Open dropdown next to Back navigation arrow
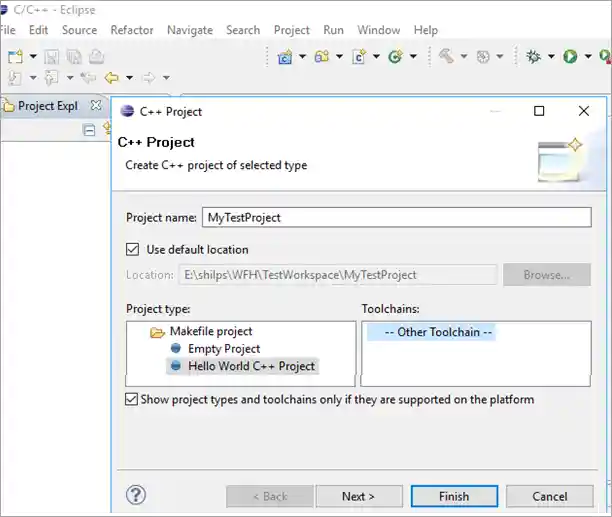The width and height of the screenshot is (612, 517). (x=129, y=78)
